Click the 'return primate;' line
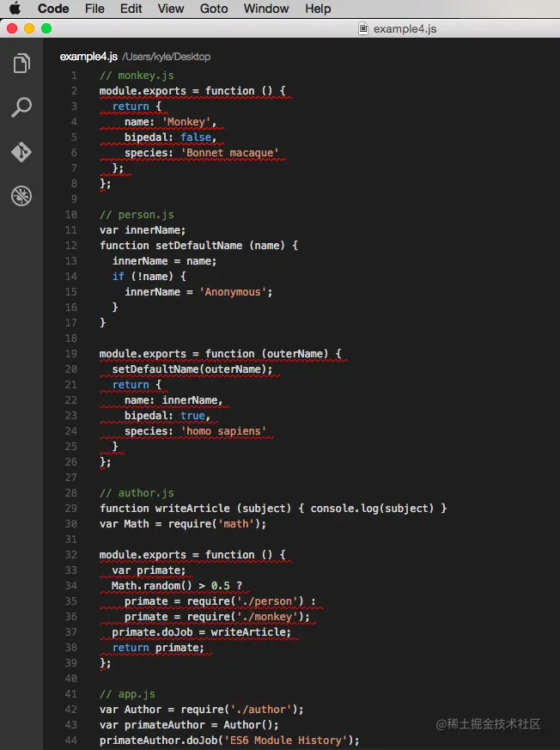This screenshot has width=560, height=750. 158,648
